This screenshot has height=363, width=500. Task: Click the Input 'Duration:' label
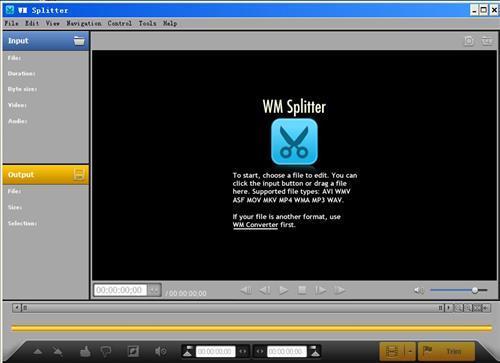click(x=22, y=73)
